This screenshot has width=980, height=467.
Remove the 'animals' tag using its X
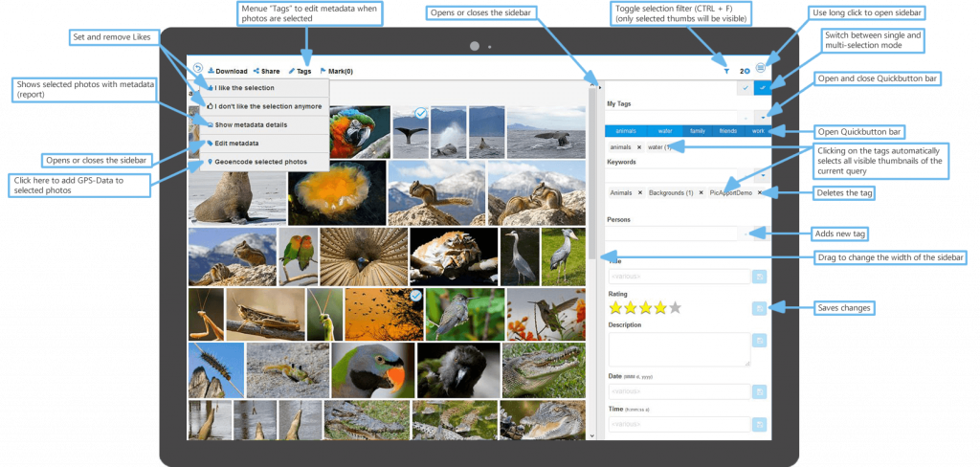[x=638, y=147]
